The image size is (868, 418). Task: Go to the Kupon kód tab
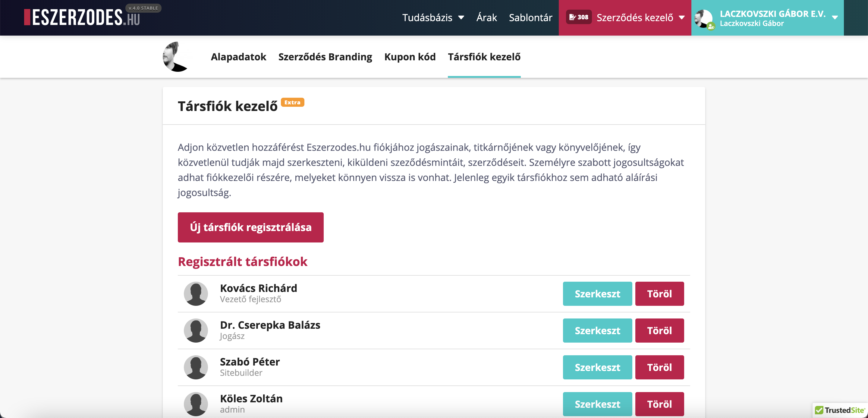pyautogui.click(x=410, y=57)
